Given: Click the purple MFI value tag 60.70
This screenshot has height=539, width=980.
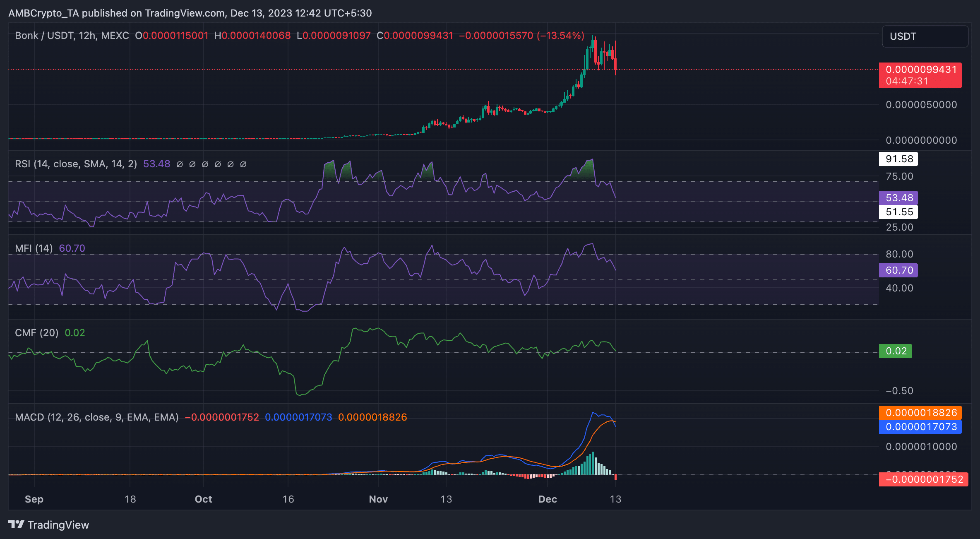Looking at the screenshot, I should click(898, 270).
